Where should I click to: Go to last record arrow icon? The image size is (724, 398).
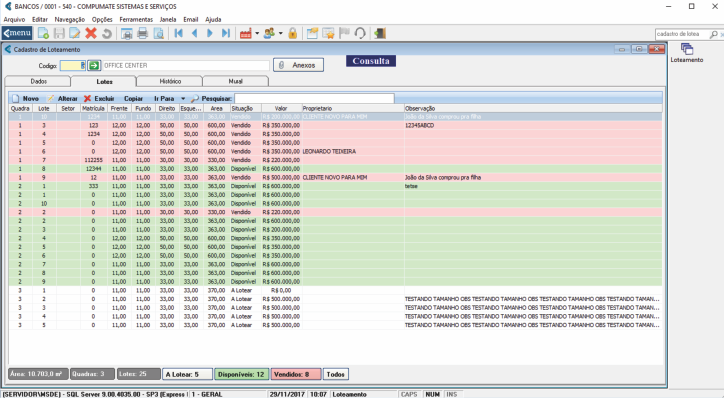[x=225, y=33]
